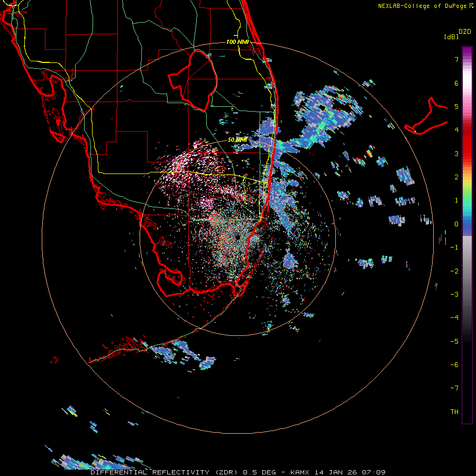
Task: Select the 2 tick label on the color scale
Action: click(456, 177)
